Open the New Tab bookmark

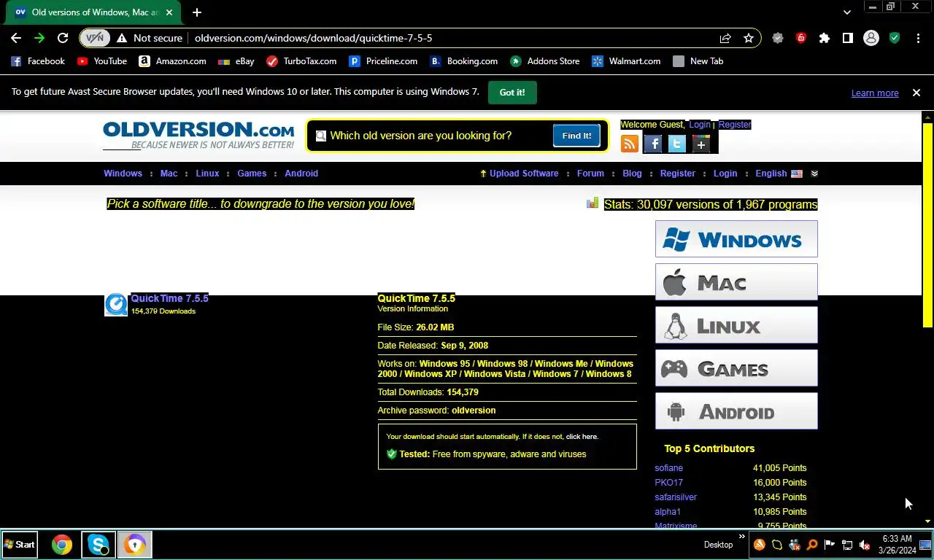point(698,61)
